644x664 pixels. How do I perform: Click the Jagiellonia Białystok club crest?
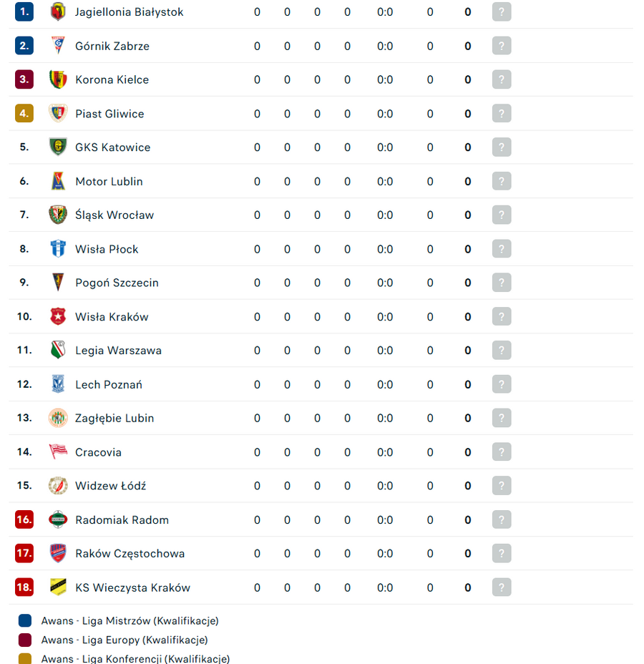point(58,12)
